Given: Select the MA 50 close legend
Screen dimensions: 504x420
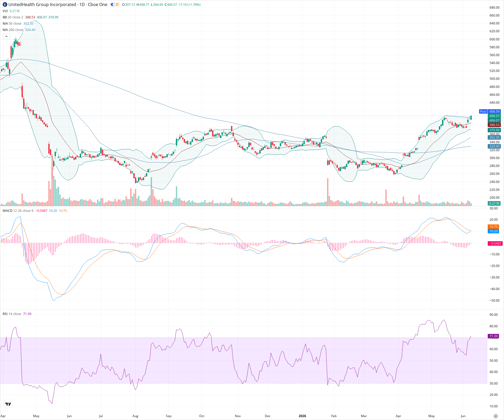Looking at the screenshot, I should tap(12, 23).
